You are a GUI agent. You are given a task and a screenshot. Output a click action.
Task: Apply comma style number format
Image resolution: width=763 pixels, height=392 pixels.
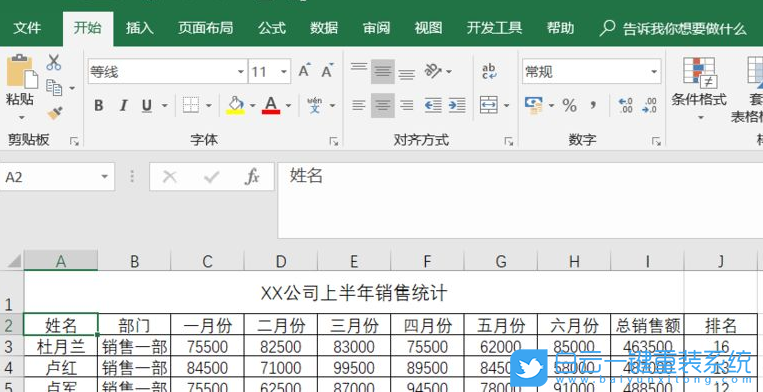pos(593,105)
